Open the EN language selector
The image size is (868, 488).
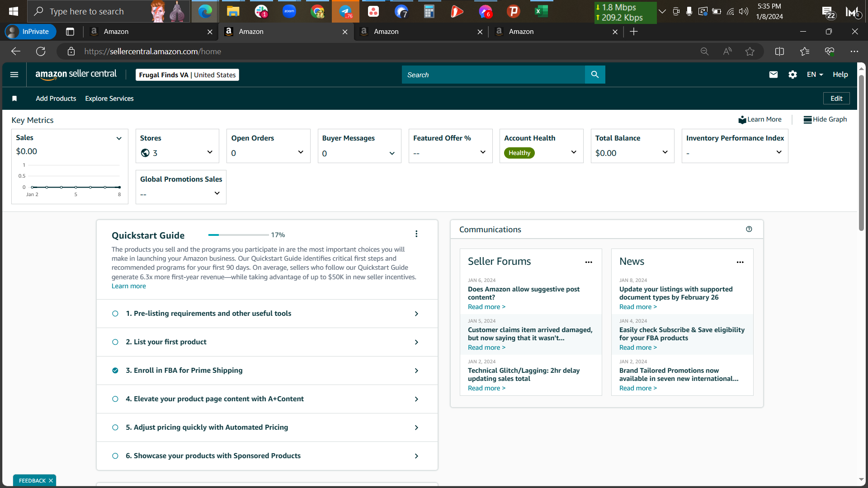coord(815,75)
